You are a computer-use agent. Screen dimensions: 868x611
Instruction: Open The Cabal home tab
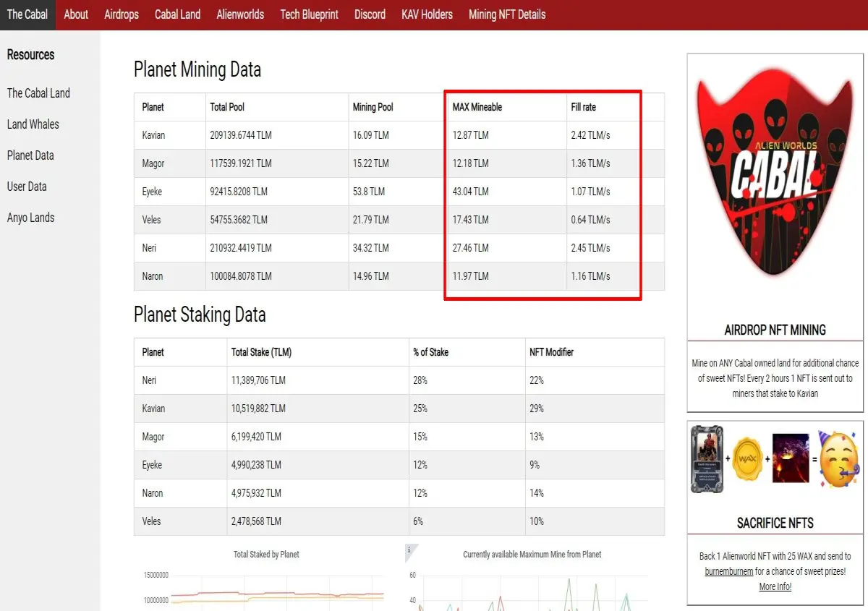(x=27, y=14)
